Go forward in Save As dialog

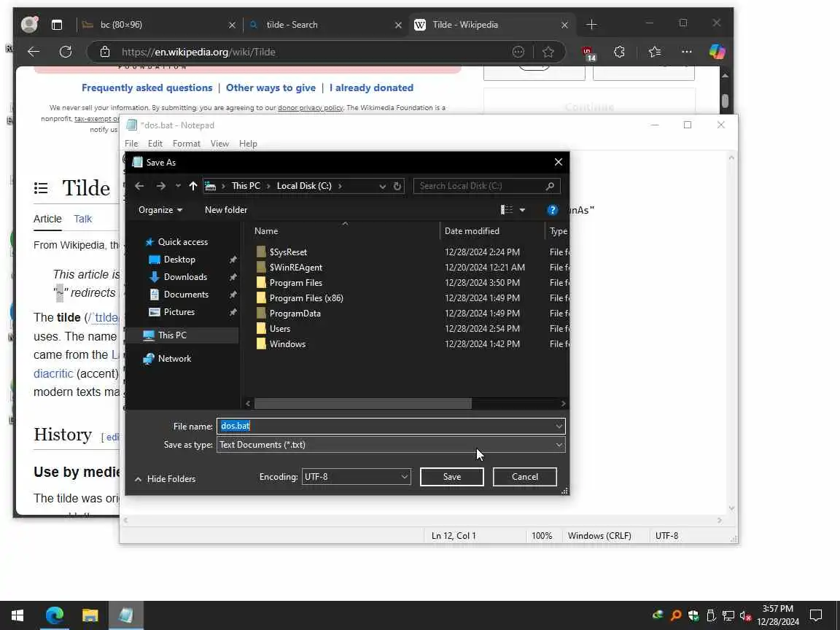[160, 186]
